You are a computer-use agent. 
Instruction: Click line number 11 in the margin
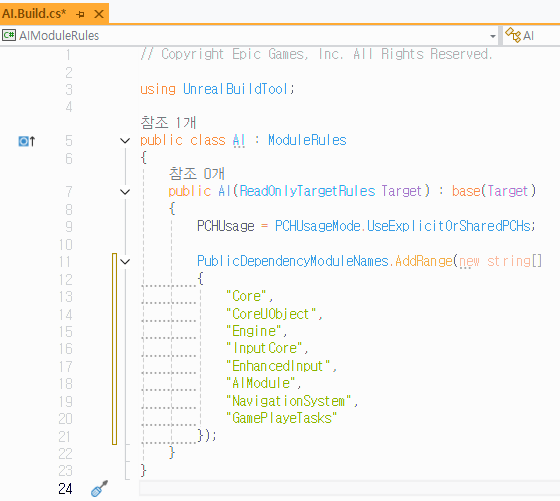65,262
